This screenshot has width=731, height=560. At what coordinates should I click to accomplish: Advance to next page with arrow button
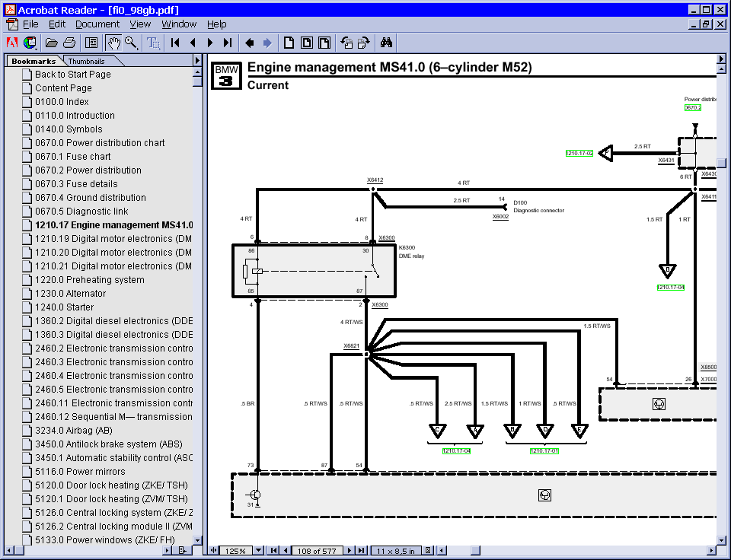(x=210, y=43)
